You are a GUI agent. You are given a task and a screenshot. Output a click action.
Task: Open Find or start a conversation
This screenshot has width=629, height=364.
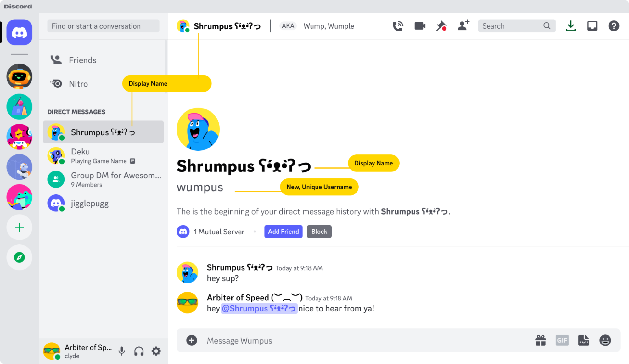[104, 26]
